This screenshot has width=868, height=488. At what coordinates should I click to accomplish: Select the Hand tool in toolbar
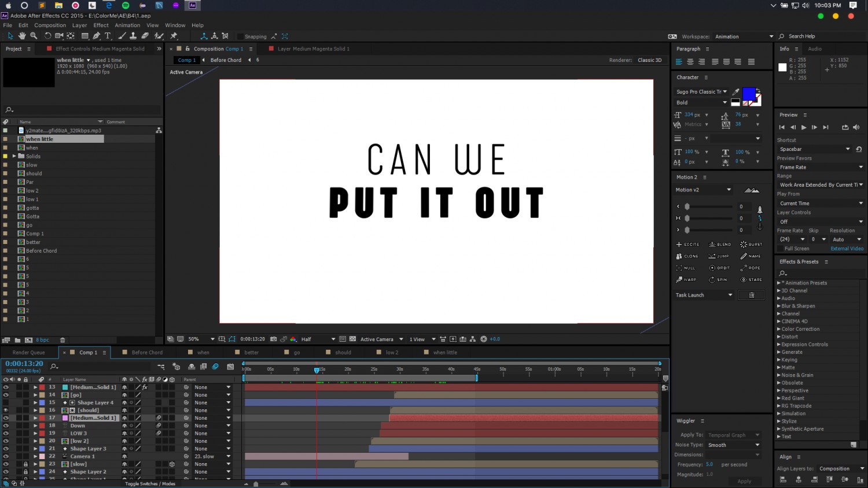tap(22, 36)
